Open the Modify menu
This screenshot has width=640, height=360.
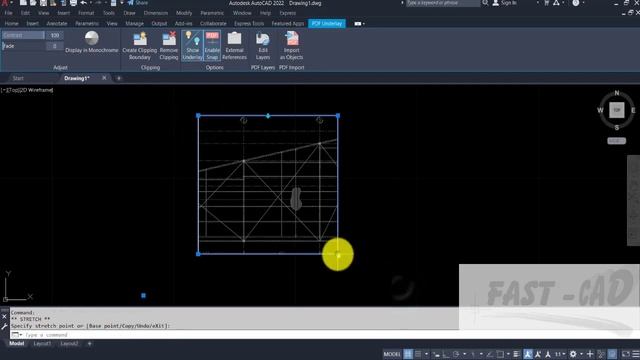(184, 13)
